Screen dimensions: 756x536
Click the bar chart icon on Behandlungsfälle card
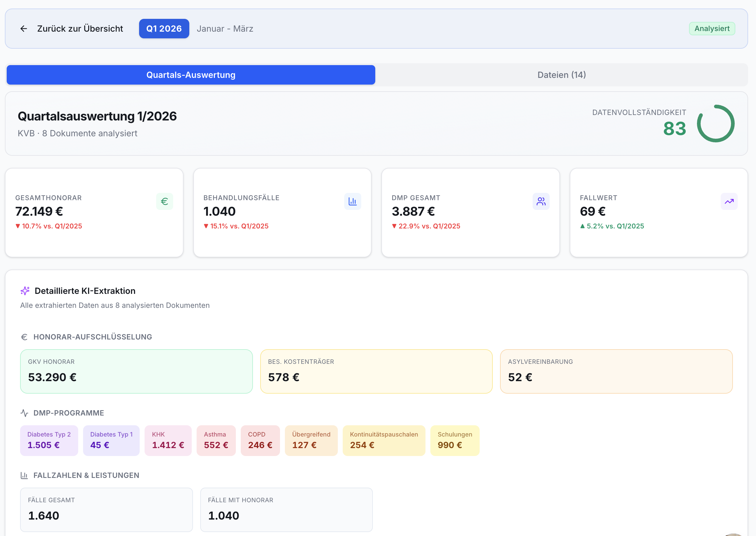[x=352, y=201]
